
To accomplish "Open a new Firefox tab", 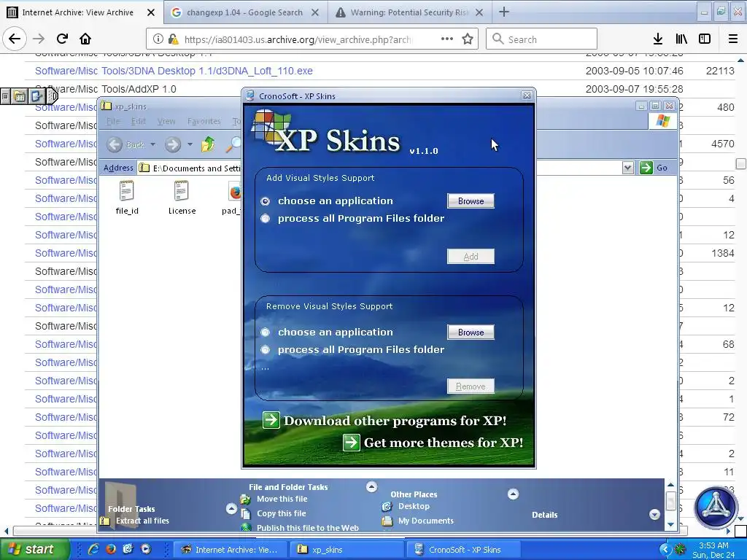I will pyautogui.click(x=504, y=12).
